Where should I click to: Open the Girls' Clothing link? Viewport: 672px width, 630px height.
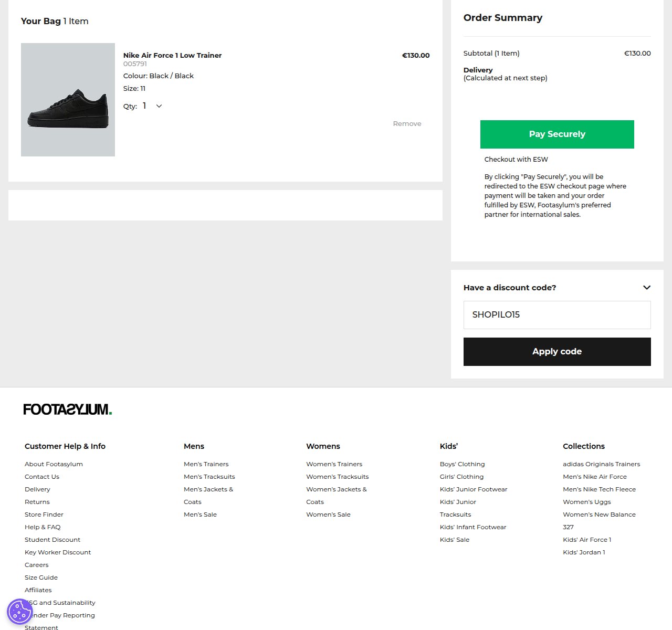(461, 477)
